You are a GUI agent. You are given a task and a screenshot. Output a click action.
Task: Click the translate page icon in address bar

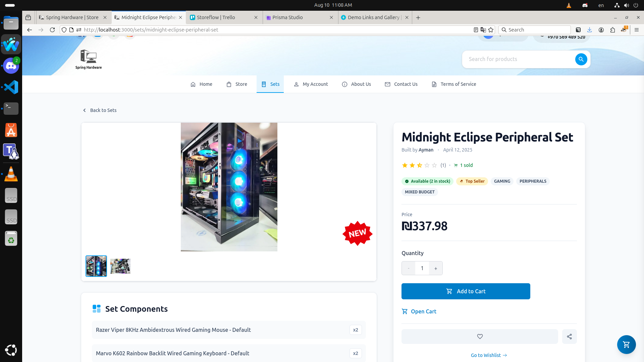483,30
